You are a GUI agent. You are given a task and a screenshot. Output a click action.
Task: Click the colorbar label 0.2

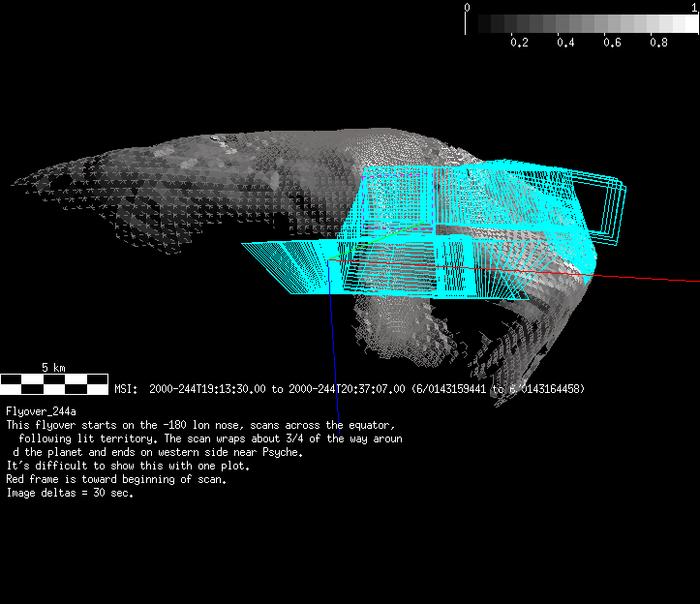(519, 43)
